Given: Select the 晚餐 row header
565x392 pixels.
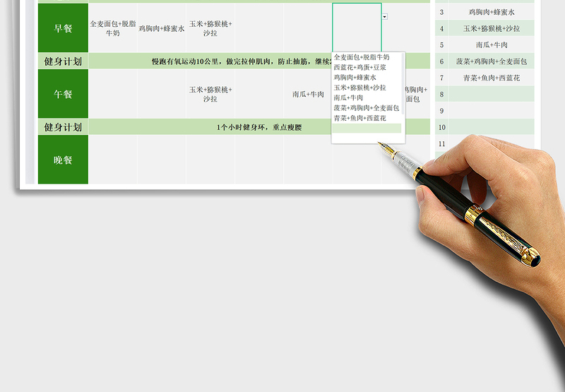Looking at the screenshot, I should [x=63, y=160].
